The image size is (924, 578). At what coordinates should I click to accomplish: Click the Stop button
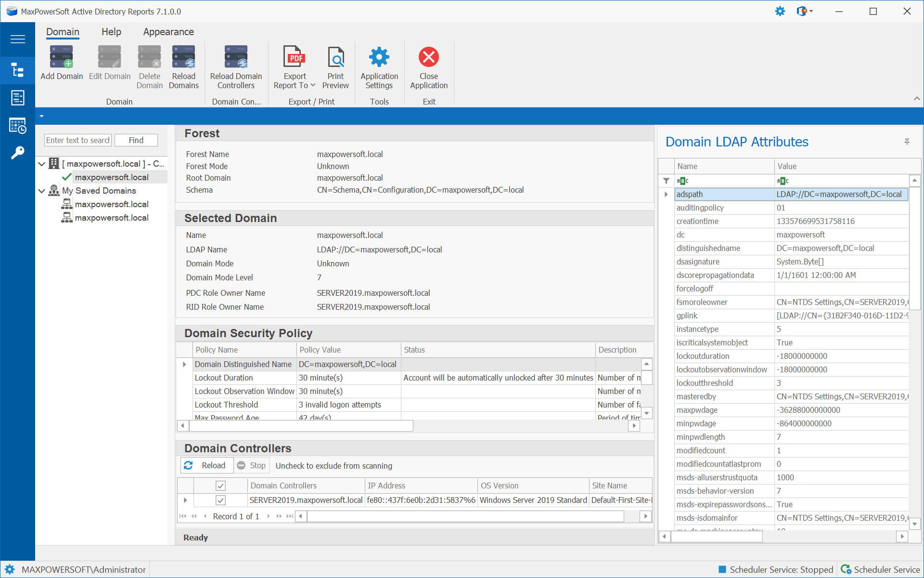coord(252,465)
